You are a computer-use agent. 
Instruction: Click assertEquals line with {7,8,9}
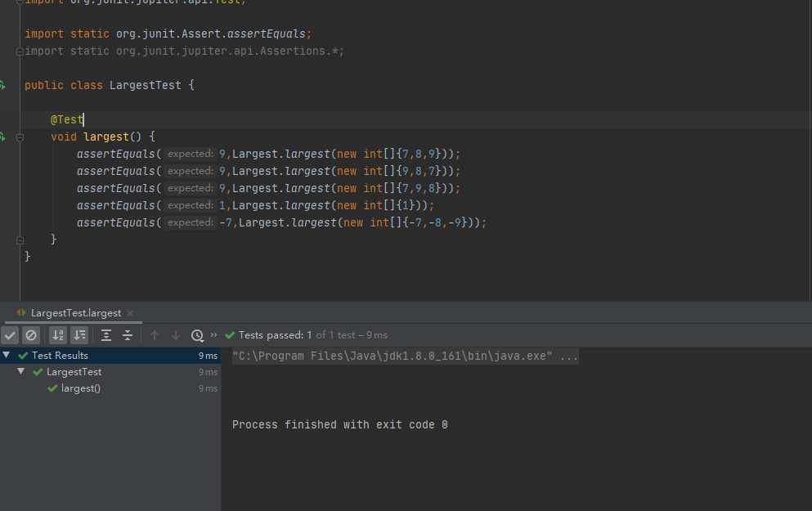(x=268, y=154)
